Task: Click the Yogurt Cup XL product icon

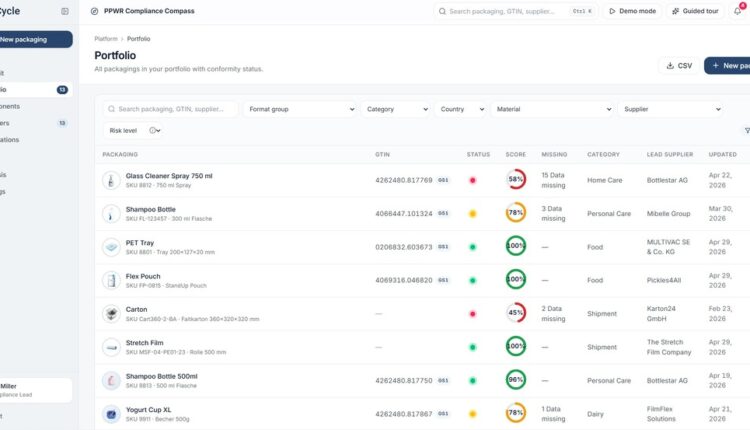Action: pos(111,414)
